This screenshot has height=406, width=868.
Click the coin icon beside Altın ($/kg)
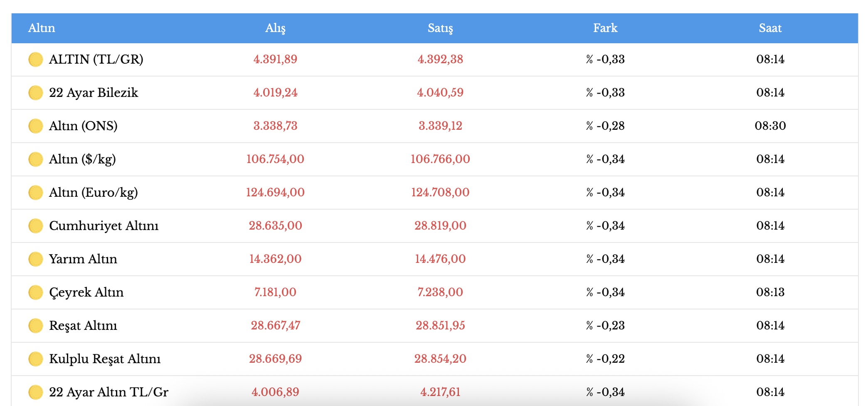[36, 159]
